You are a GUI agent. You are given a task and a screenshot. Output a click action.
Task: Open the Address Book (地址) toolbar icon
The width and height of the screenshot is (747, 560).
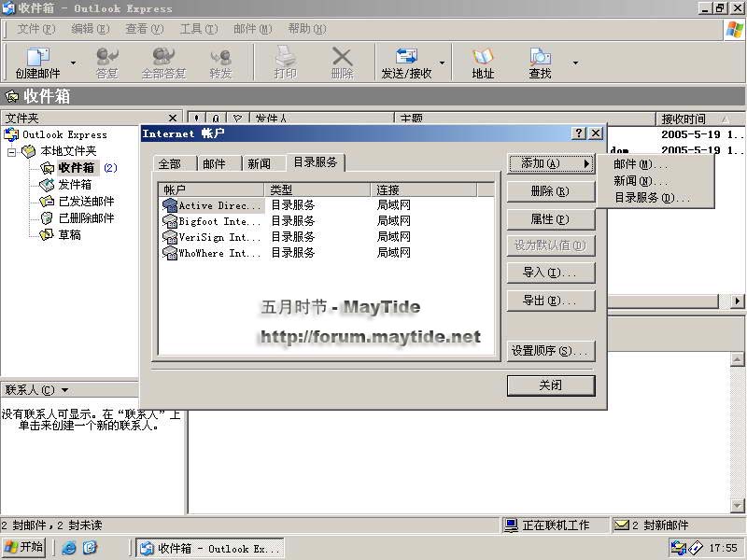(x=483, y=63)
